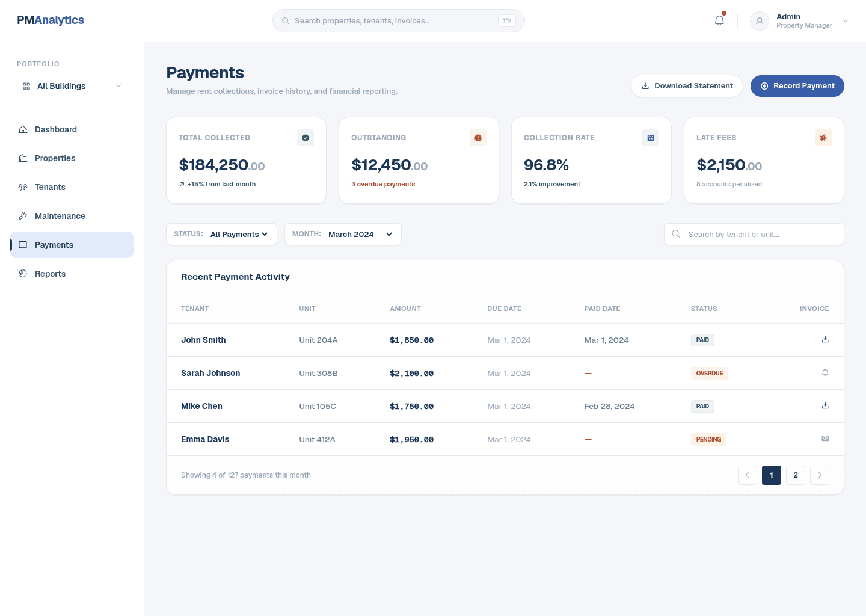Expand the Admin account menu chevron
Screen dimensions: 866x616
[846, 21]
